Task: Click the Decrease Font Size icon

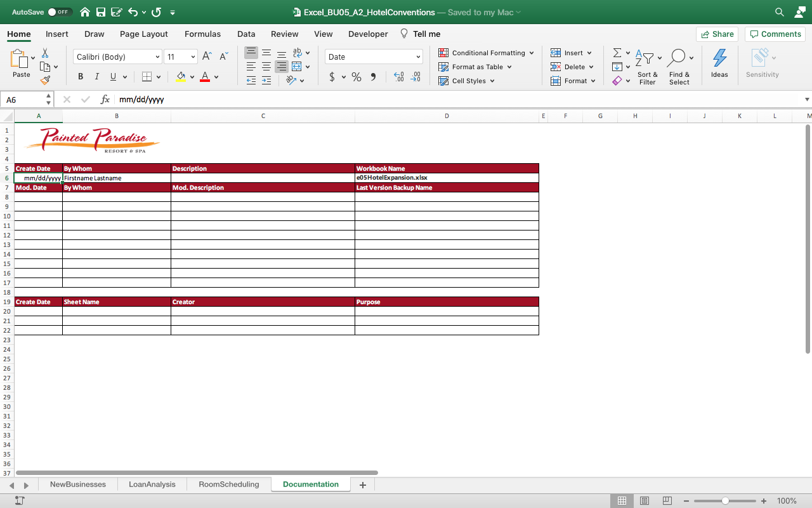Action: pos(223,57)
